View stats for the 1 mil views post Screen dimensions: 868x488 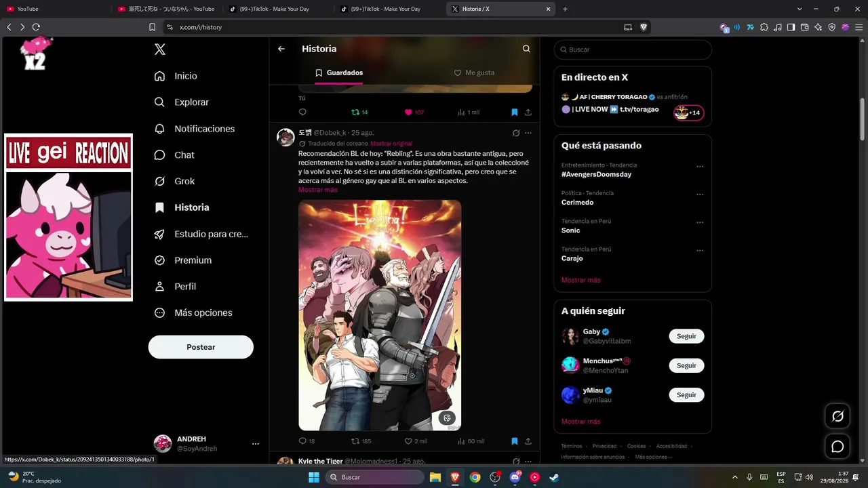[x=469, y=113]
